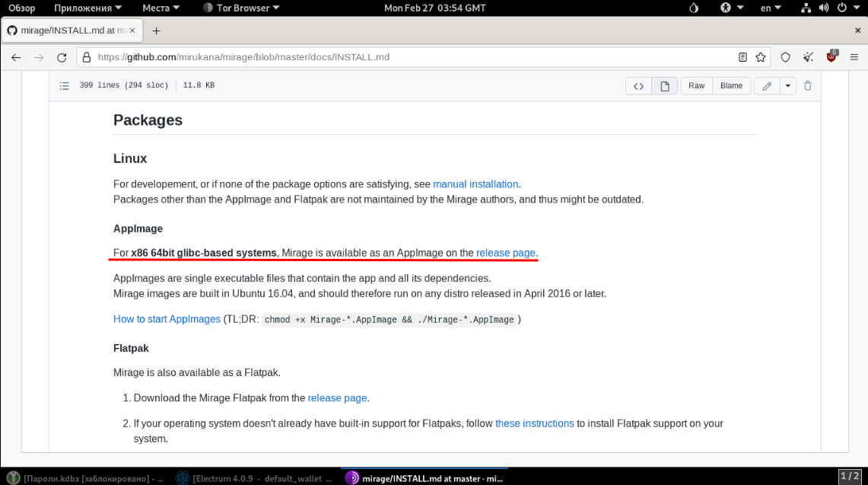Image resolution: width=868 pixels, height=485 pixels.
Task: Click the browser Reload page icon
Action: click(62, 57)
